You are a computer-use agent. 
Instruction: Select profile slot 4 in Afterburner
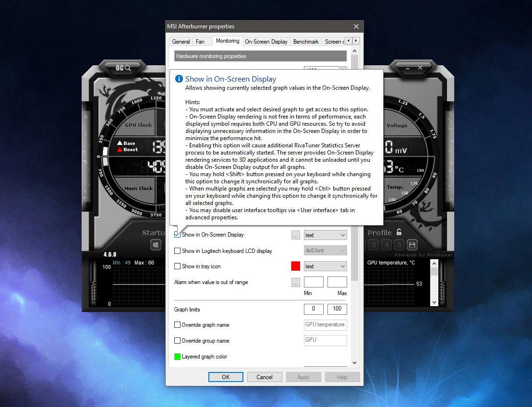(x=387, y=245)
